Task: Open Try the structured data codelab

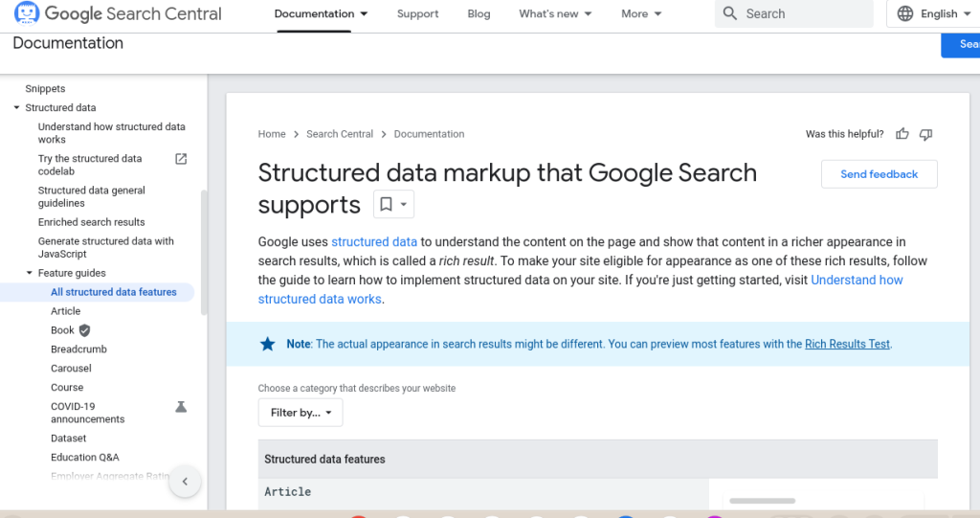Action: pos(90,165)
